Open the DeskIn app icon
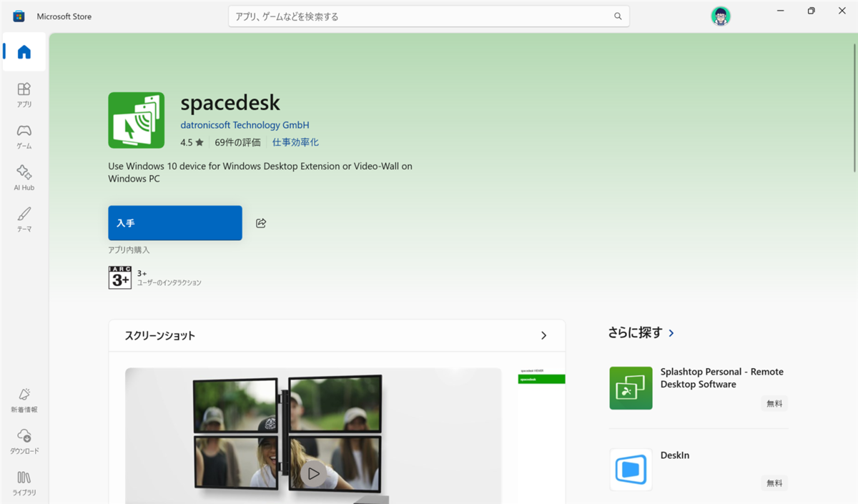This screenshot has width=858, height=504. [631, 470]
